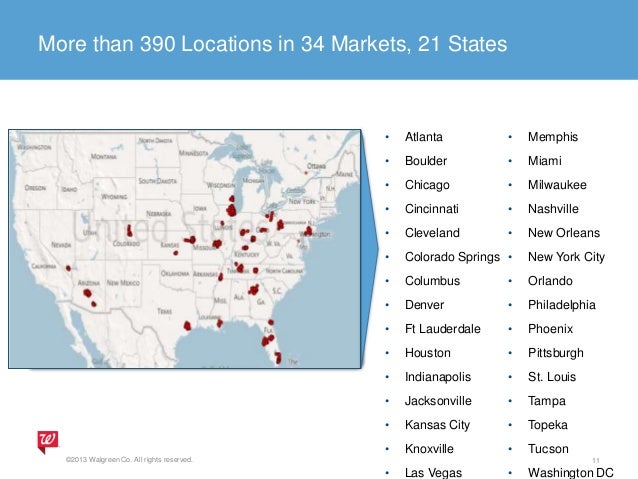This screenshot has width=638, height=479.
Task: Select 'Houston' in the market list
Action: click(x=428, y=353)
